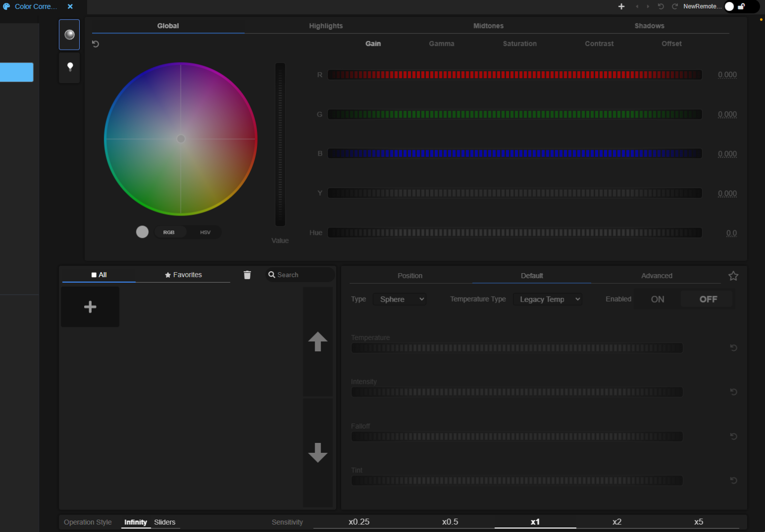Switch to the Highlights tab
This screenshot has height=532, width=765.
(x=326, y=25)
